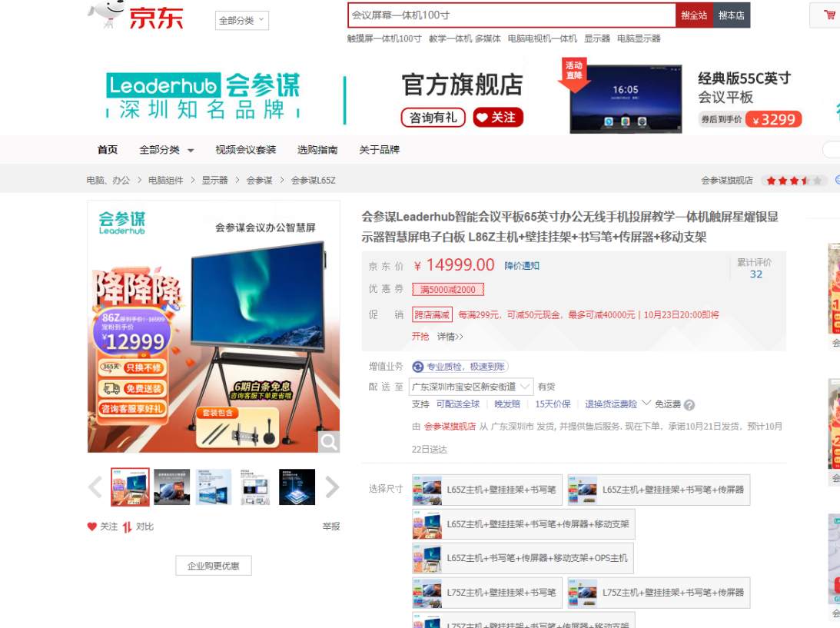Viewport: 840px width, 628px height.
Task: Click the 满5000减2000 coupon
Action: (448, 289)
